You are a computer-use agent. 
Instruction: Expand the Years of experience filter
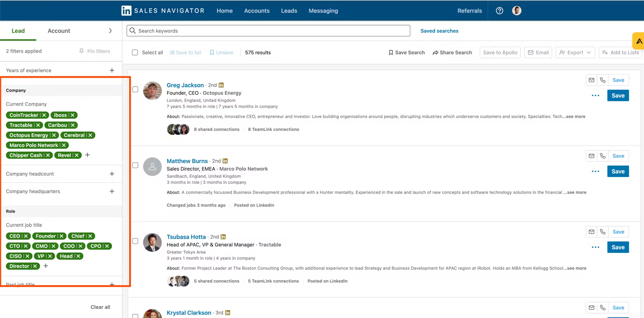(112, 70)
